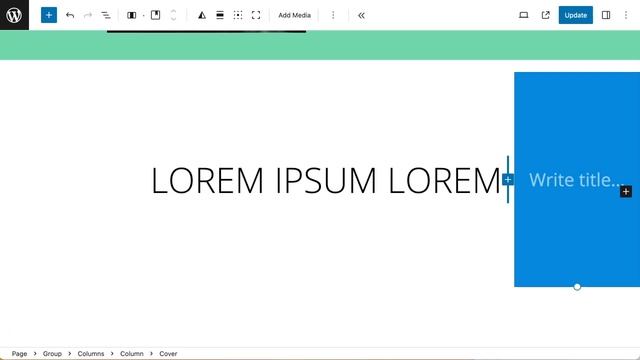Change the block alignment setting
The width and height of the screenshot is (640, 360).
click(220, 15)
